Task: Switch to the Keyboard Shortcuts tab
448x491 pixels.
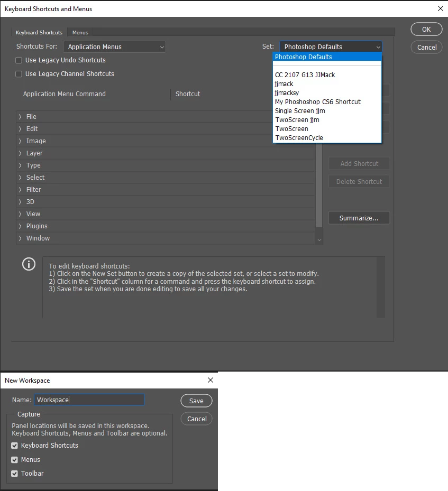Action: 39,33
